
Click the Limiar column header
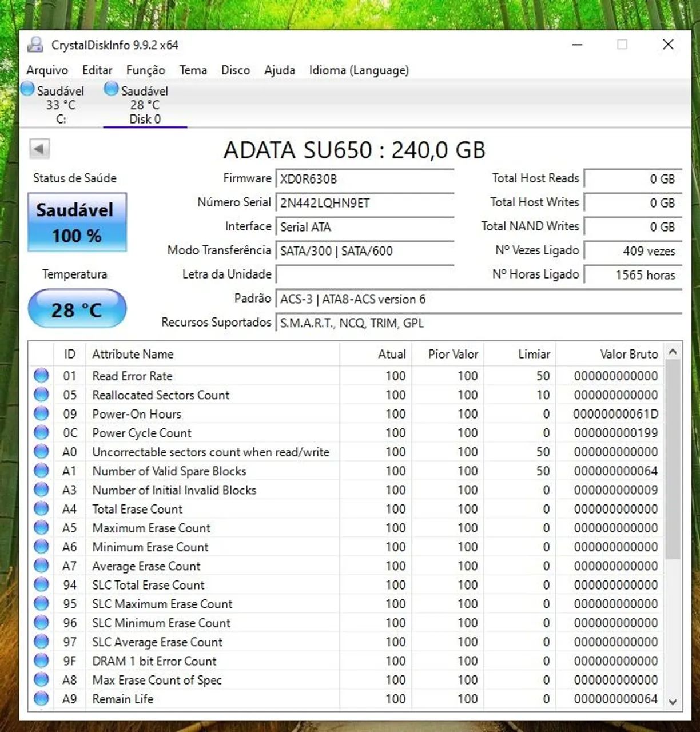tap(519, 354)
